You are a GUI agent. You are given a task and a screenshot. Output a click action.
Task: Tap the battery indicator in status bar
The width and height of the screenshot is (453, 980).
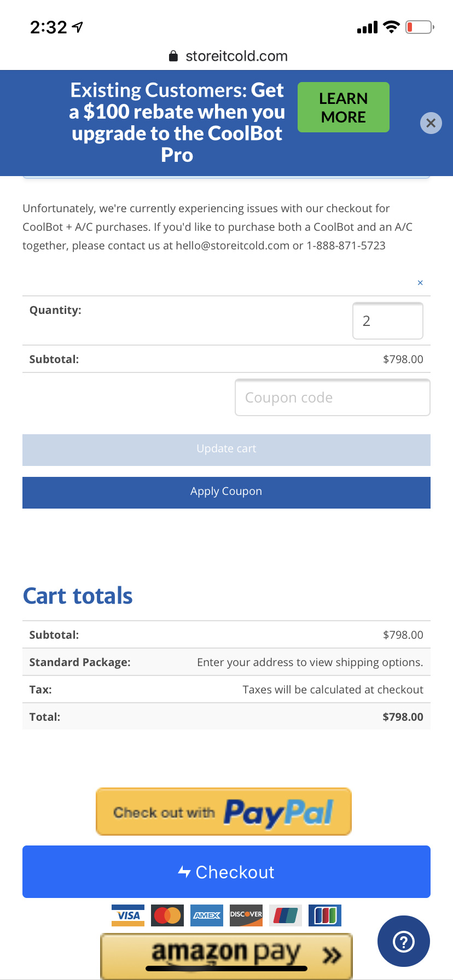tap(420, 27)
